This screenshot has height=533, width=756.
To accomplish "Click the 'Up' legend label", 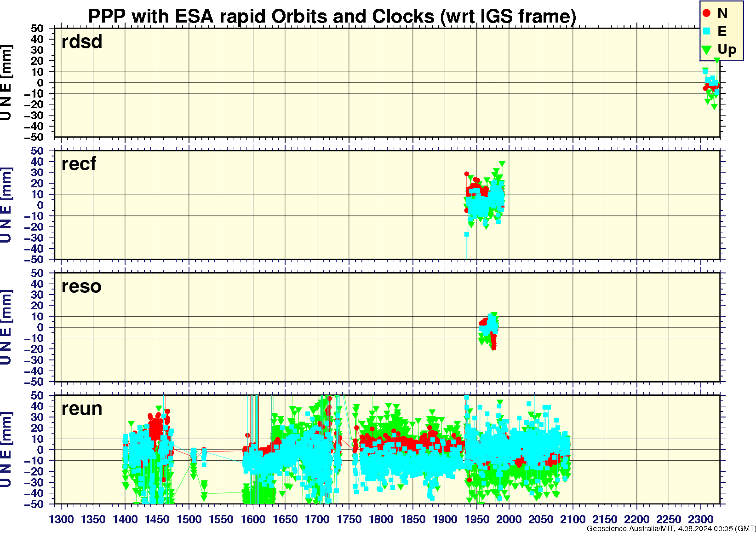I will tap(727, 50).
